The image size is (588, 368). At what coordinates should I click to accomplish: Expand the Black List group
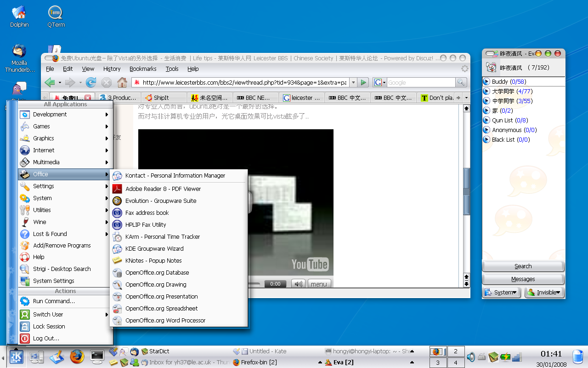coord(487,139)
